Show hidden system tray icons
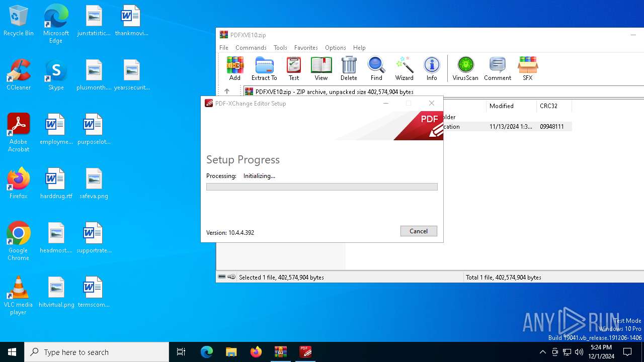Screen dimensions: 644x362 click(542, 352)
